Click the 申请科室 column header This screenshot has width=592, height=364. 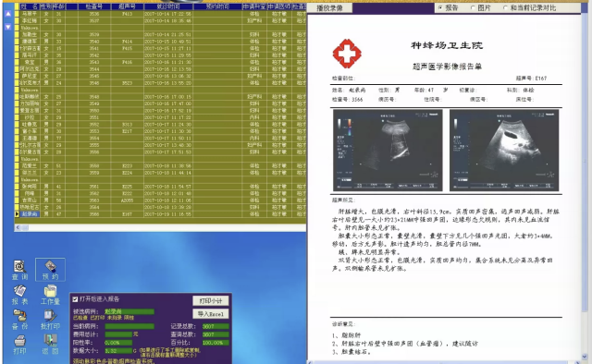pyautogui.click(x=254, y=6)
